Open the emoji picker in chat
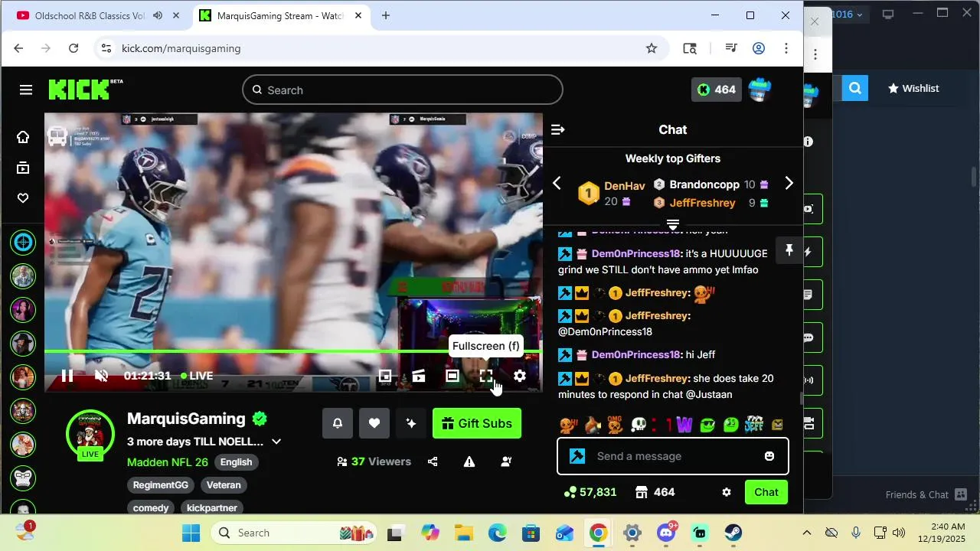980x551 pixels. (x=769, y=456)
